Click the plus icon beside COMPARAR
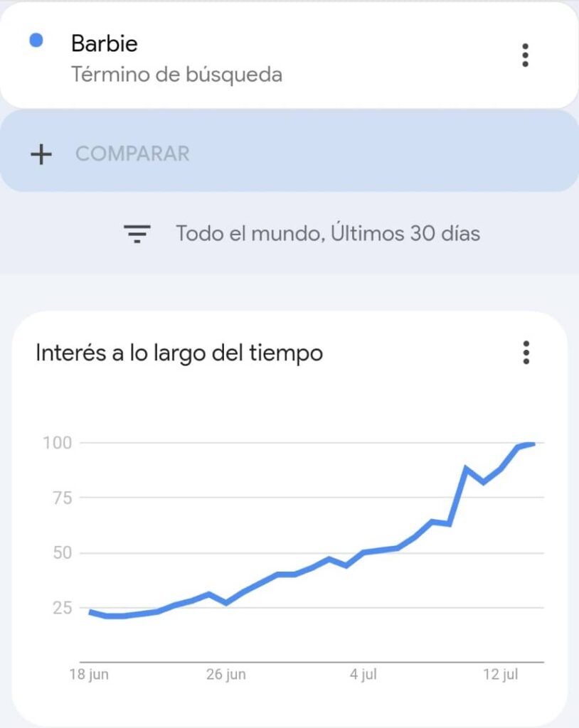 click(41, 154)
